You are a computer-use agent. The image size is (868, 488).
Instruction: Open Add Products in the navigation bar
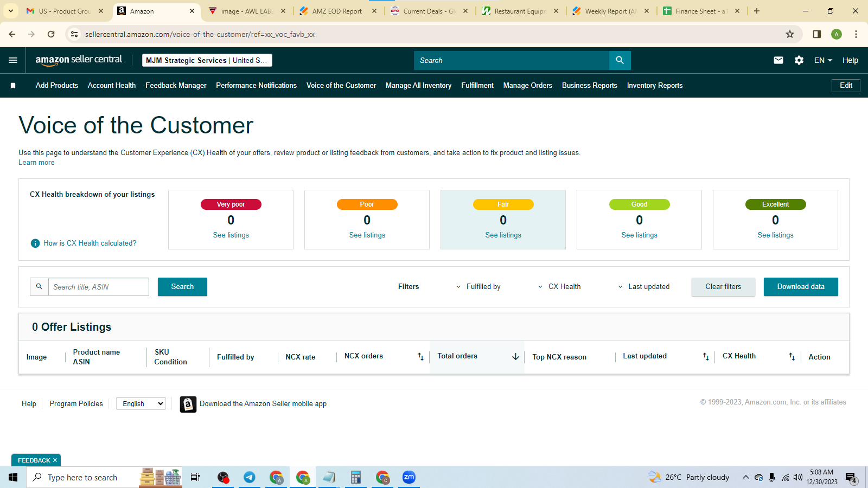click(x=57, y=86)
